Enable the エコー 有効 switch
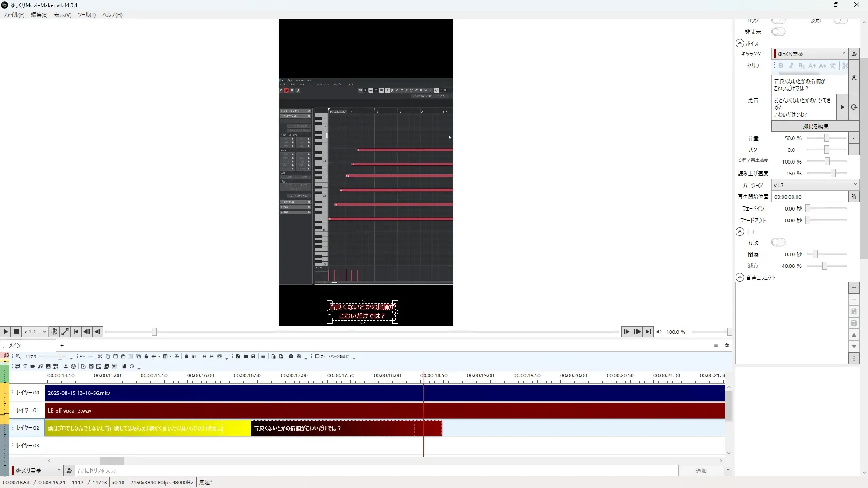Image resolution: width=868 pixels, height=488 pixels. pyautogui.click(x=778, y=242)
